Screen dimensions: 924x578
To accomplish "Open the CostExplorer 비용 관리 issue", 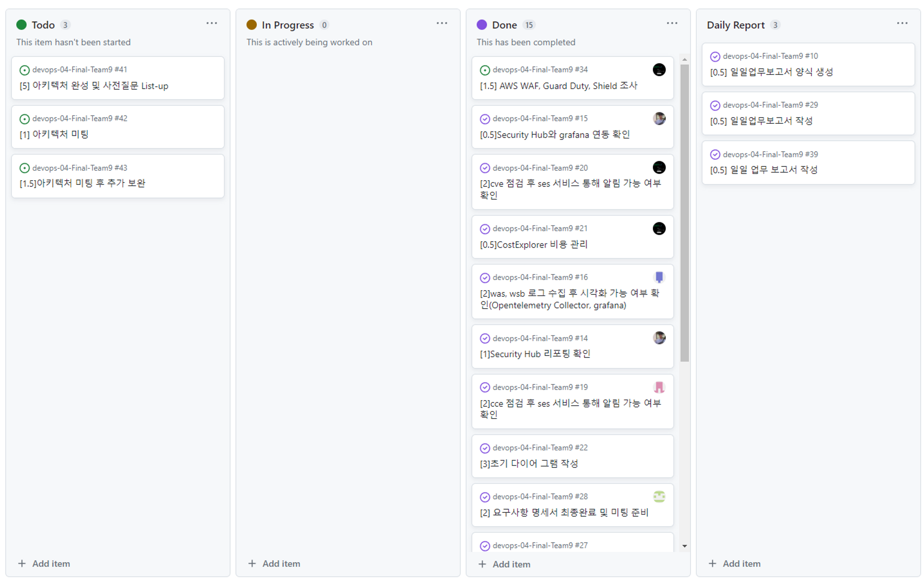I will (533, 244).
